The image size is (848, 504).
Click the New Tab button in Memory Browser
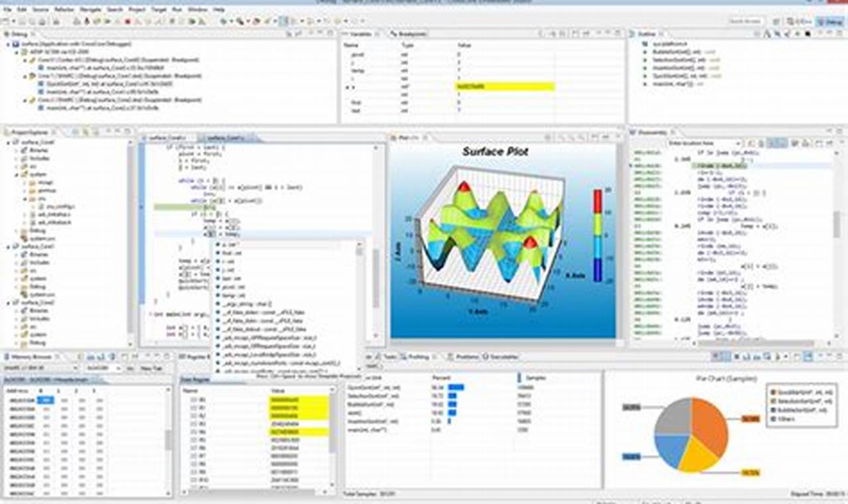tap(147, 368)
